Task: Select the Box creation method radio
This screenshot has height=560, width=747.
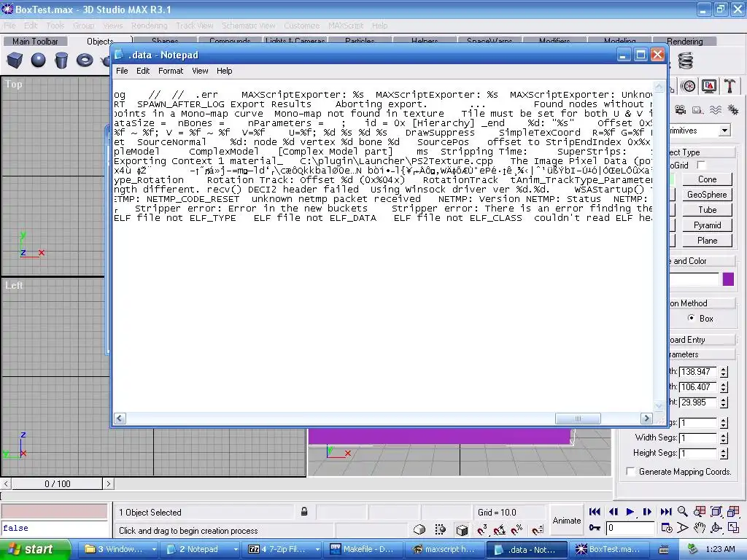Action: point(692,318)
